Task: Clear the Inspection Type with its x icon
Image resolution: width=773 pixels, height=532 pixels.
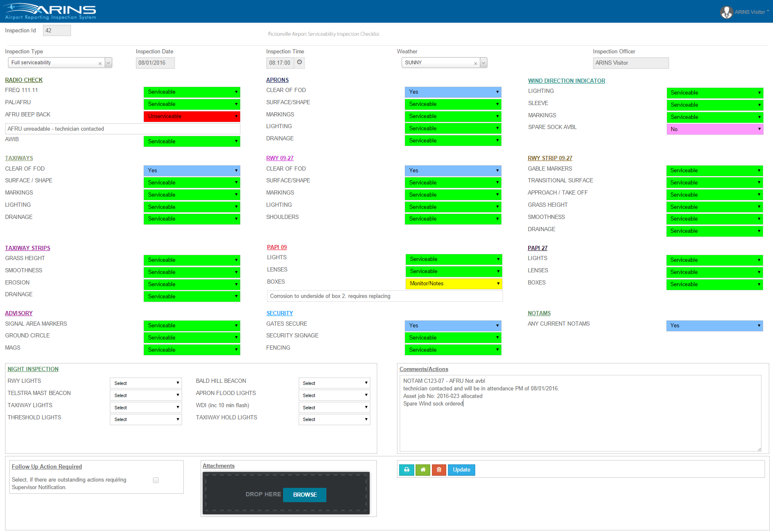Action: point(100,63)
